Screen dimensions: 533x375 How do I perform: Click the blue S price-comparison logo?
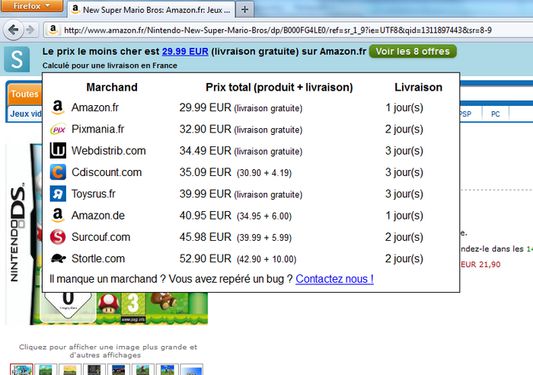coord(17,59)
